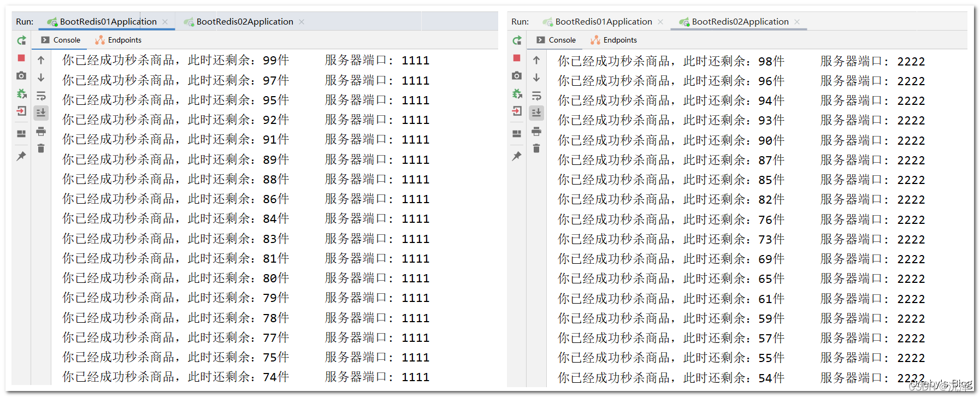The image size is (980, 397).
Task: Close BootRedis02Application tab in port 2222 panel
Action: (797, 22)
